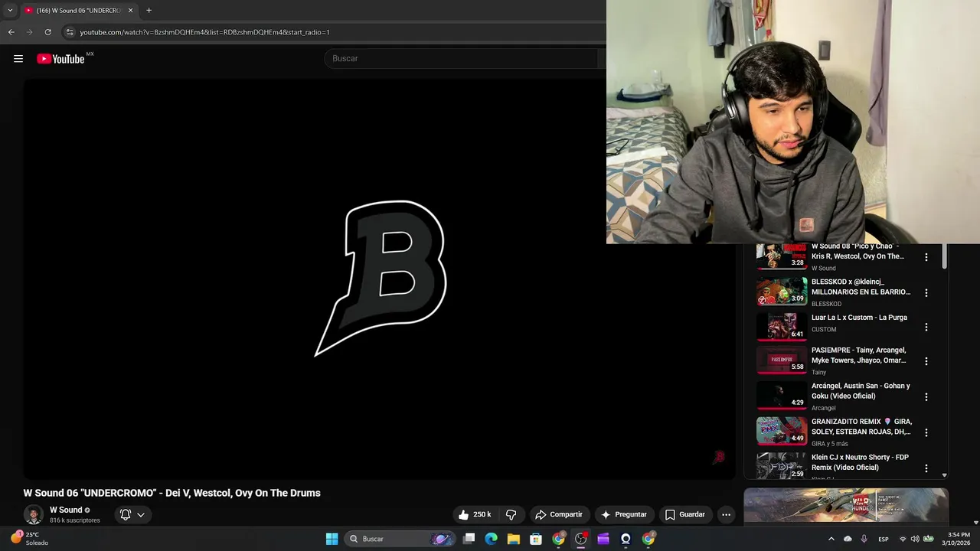This screenshot has width=980, height=551.
Task: Launch Microsoft Edge from the taskbar
Action: coord(491,539)
